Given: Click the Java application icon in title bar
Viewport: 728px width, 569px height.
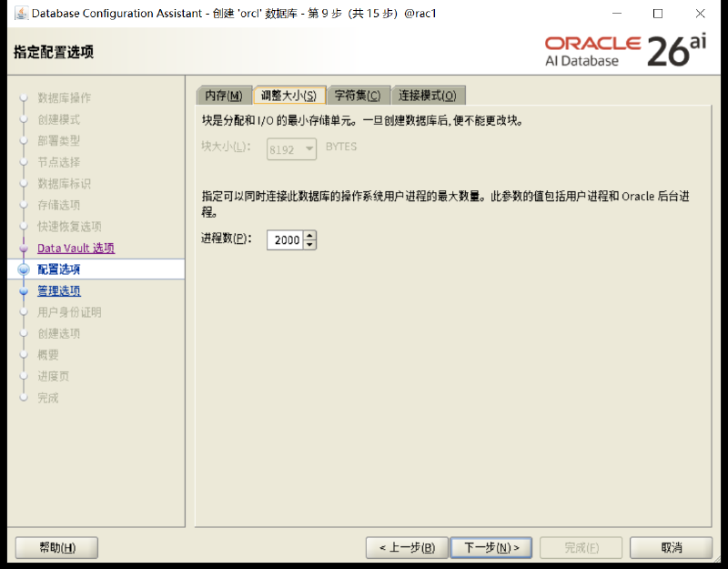Looking at the screenshot, I should 21,13.
